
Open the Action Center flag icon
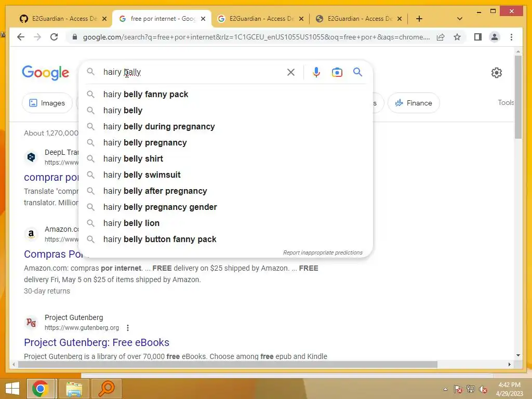[x=458, y=389]
